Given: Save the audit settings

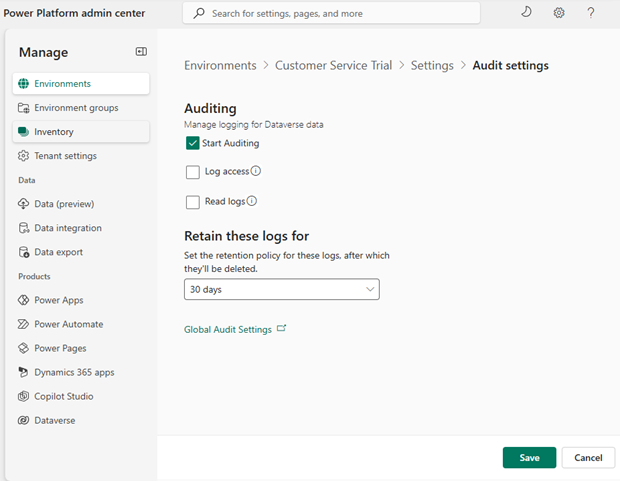Looking at the screenshot, I should 529,458.
